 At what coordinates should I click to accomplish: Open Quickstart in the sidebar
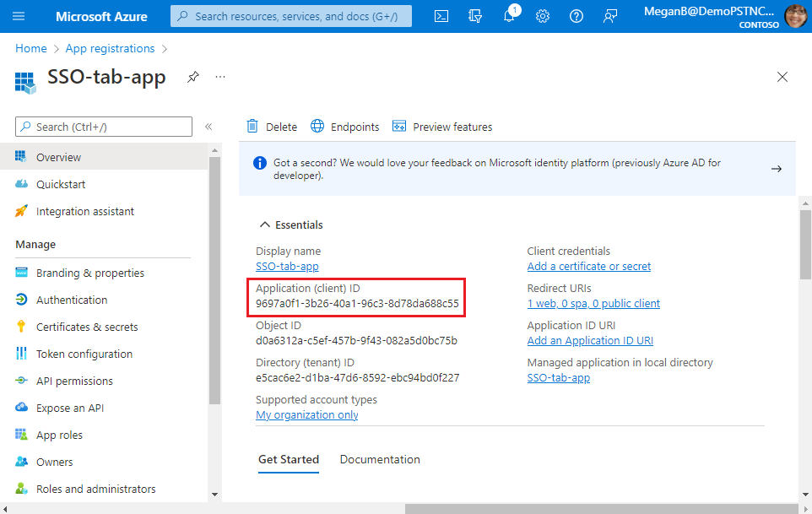pyautogui.click(x=104, y=184)
